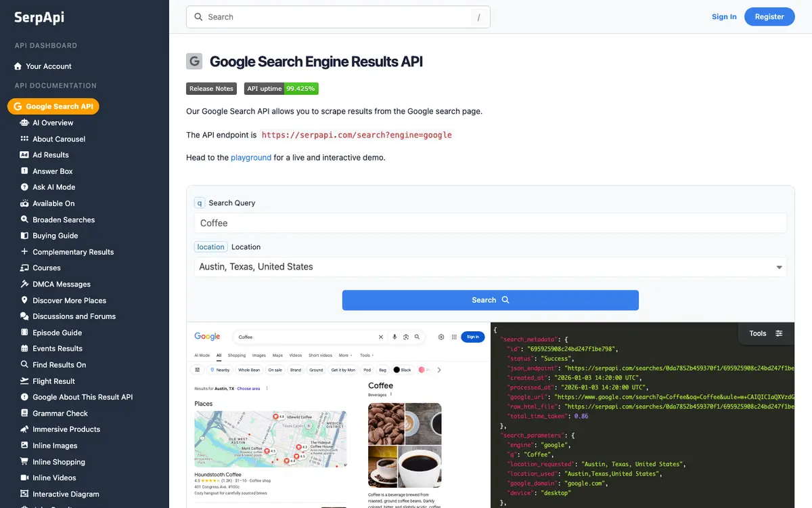812x508 pixels.
Task: Click the Videos tab in Google preview
Action: coord(296,355)
